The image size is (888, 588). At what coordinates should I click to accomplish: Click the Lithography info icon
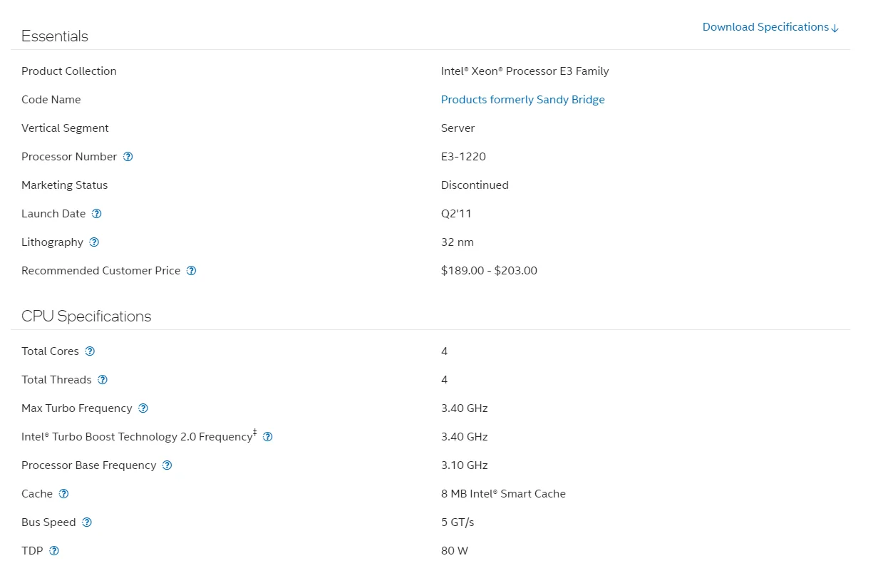click(x=94, y=242)
